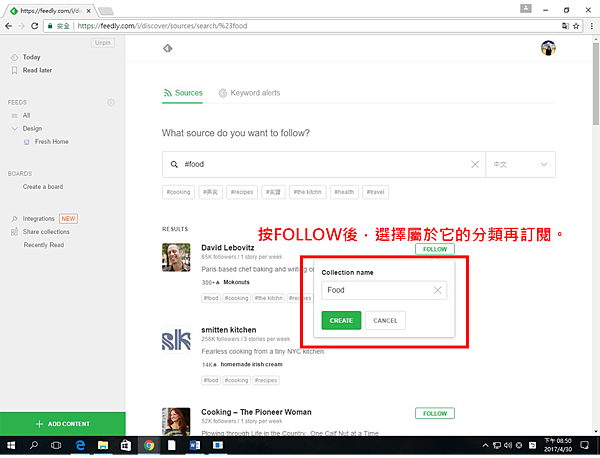Open Word from the taskbar
This screenshot has width=600, height=458.
click(x=195, y=445)
